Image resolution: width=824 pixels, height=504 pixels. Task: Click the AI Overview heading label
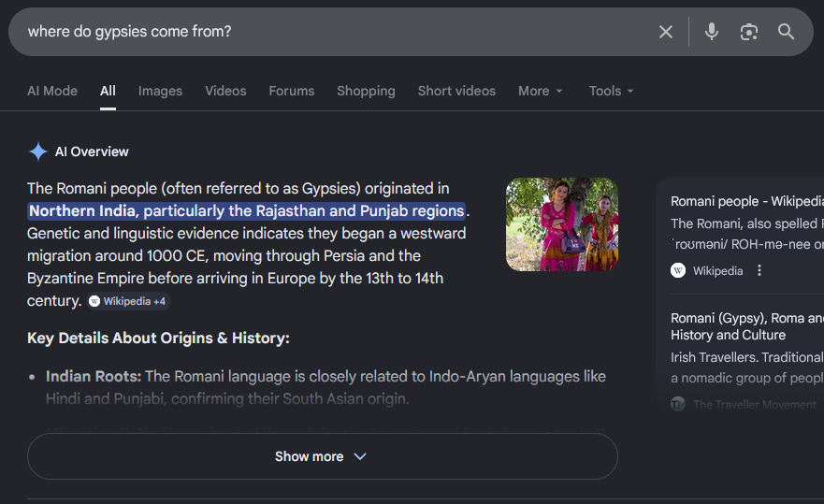tap(92, 151)
